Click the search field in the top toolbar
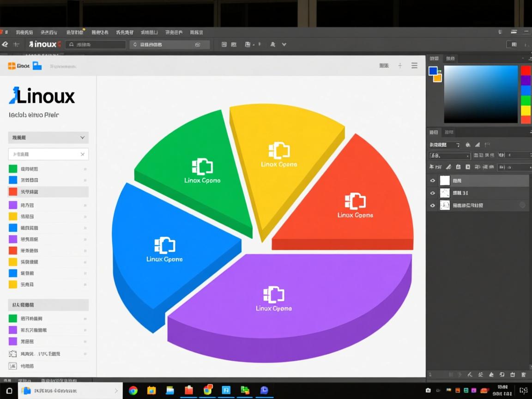Screen dimensions: 532x399 [96, 44]
